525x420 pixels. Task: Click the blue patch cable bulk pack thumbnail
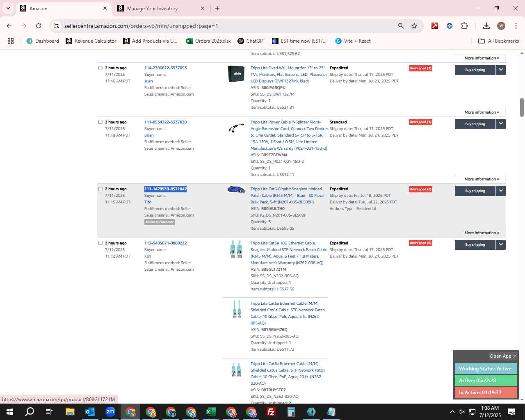pyautogui.click(x=236, y=189)
